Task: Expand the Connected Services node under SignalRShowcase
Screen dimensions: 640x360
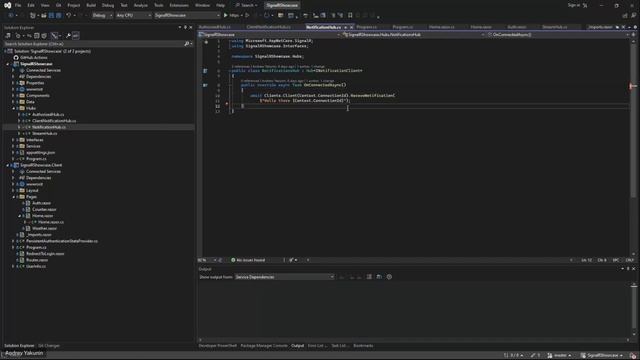Action: (x=13, y=70)
